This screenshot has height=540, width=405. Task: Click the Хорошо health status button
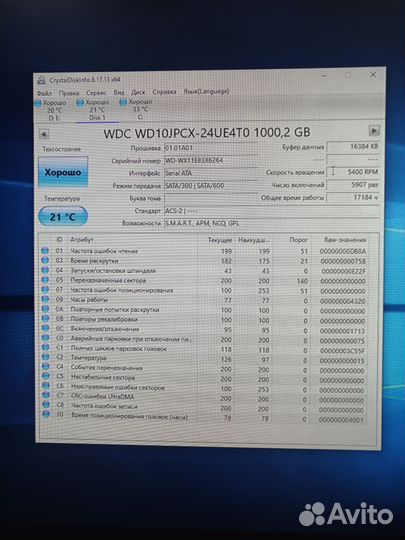point(63,172)
